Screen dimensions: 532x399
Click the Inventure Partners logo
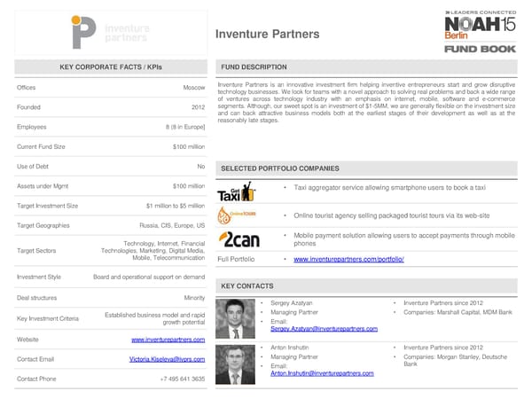coord(111,31)
